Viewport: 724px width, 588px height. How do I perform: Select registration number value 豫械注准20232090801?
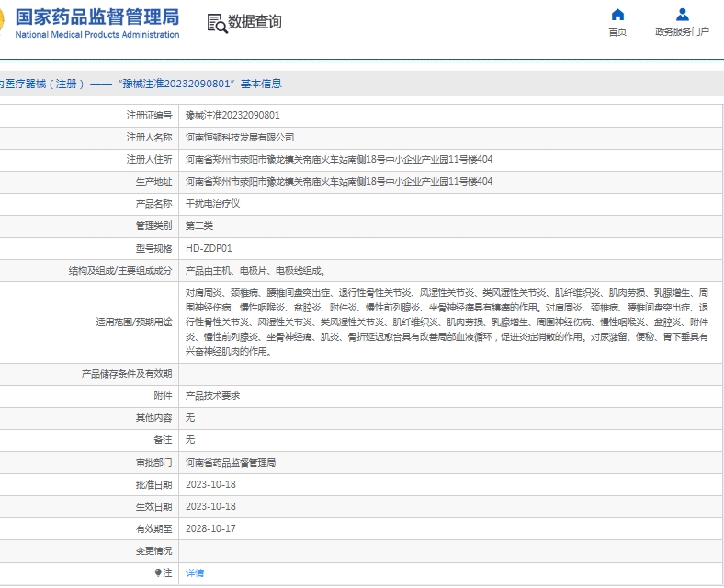232,116
